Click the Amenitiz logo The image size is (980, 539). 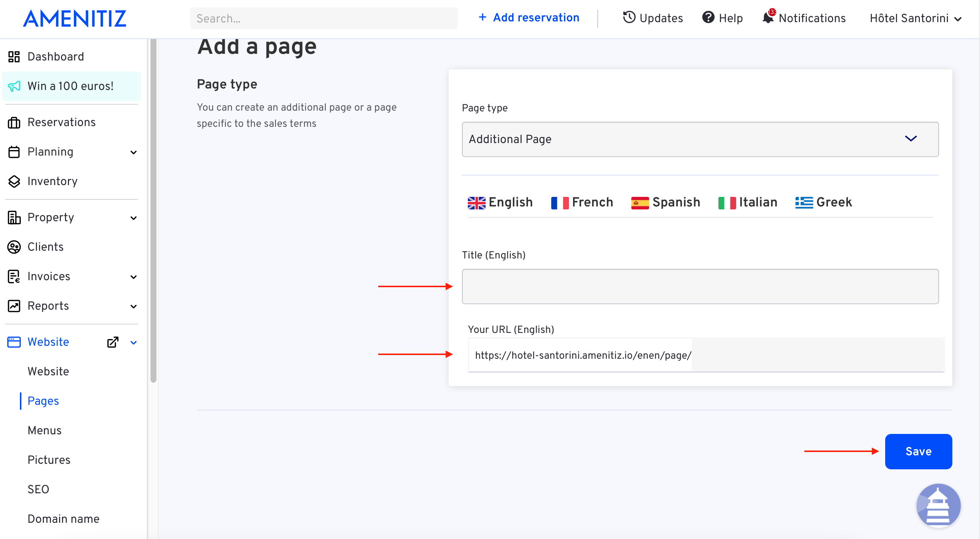tap(75, 18)
